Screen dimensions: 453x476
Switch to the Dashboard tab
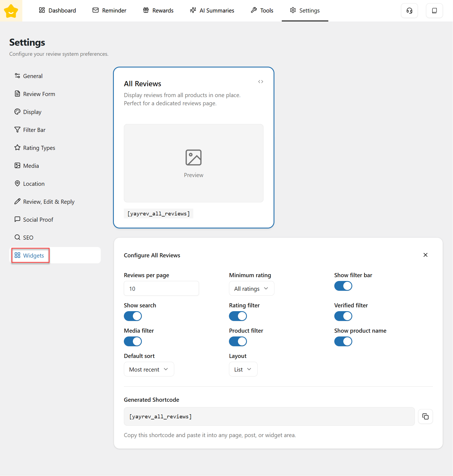pos(57,11)
